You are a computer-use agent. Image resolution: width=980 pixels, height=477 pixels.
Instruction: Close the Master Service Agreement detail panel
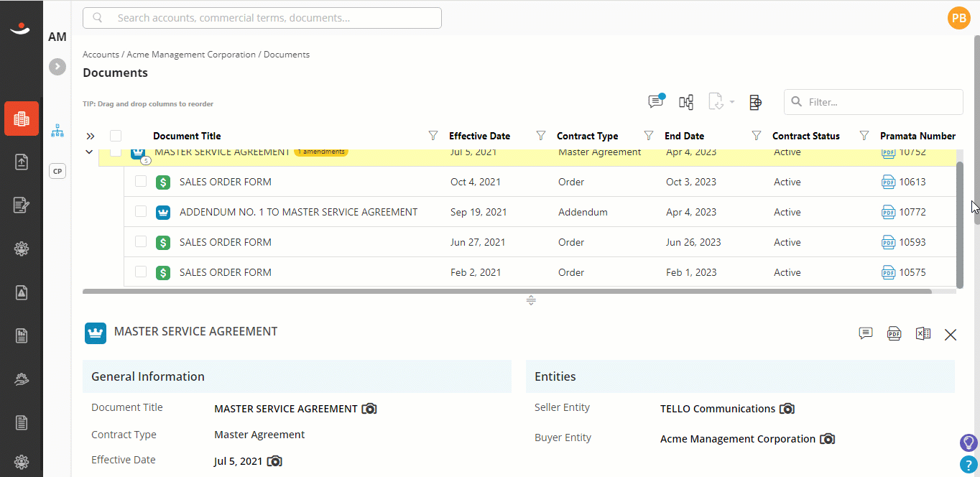(951, 335)
